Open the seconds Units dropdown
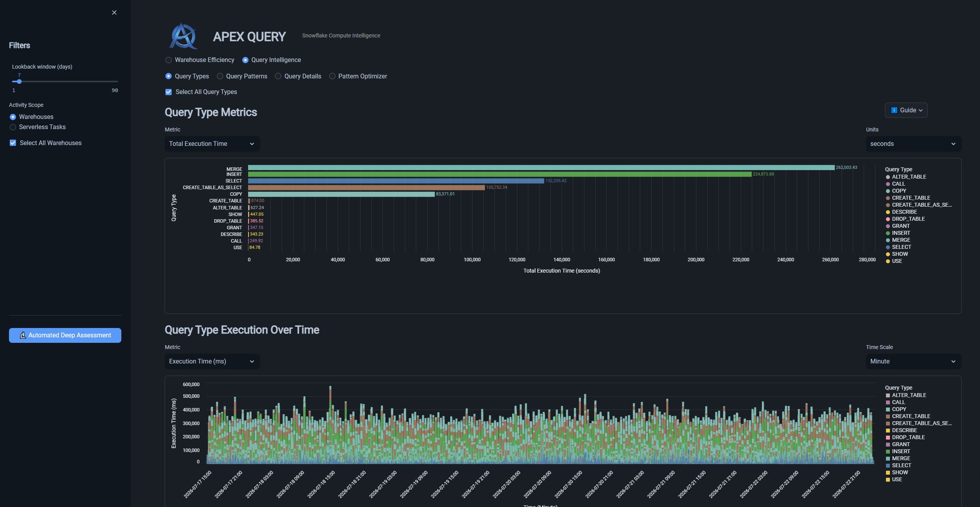980x507 pixels. [914, 144]
